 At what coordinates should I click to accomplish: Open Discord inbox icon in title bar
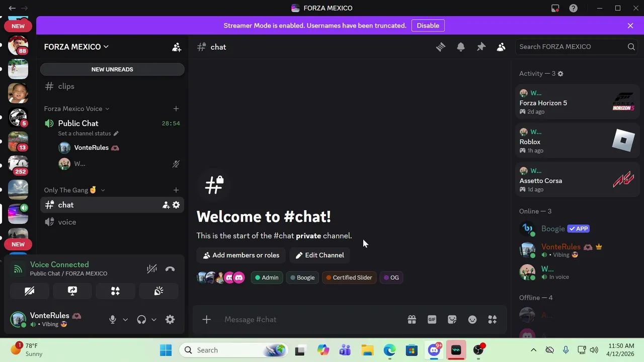click(x=555, y=8)
